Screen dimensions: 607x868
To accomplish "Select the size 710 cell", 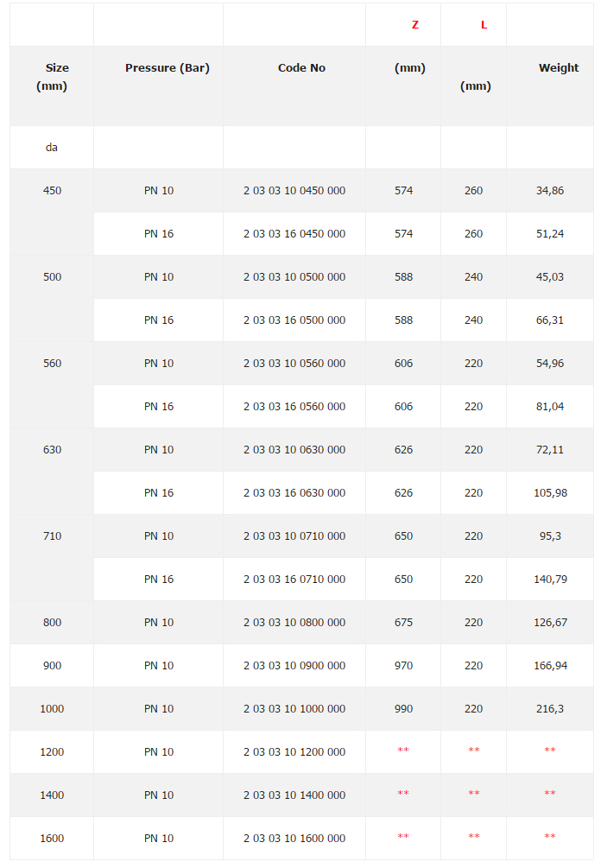I will pos(52,536).
